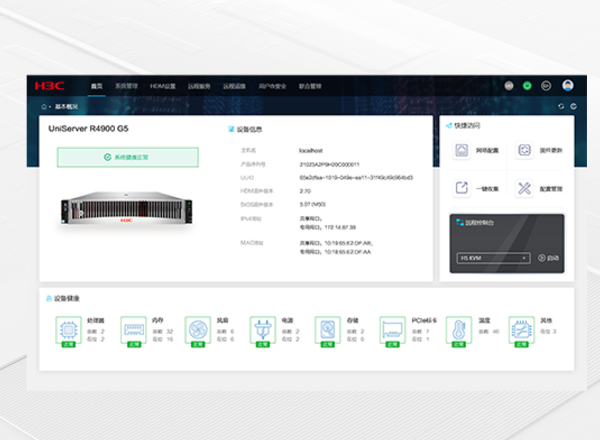Image resolution: width=600 pixels, height=440 pixels.
Task: Click the gray status indicator in header
Action: [509, 86]
